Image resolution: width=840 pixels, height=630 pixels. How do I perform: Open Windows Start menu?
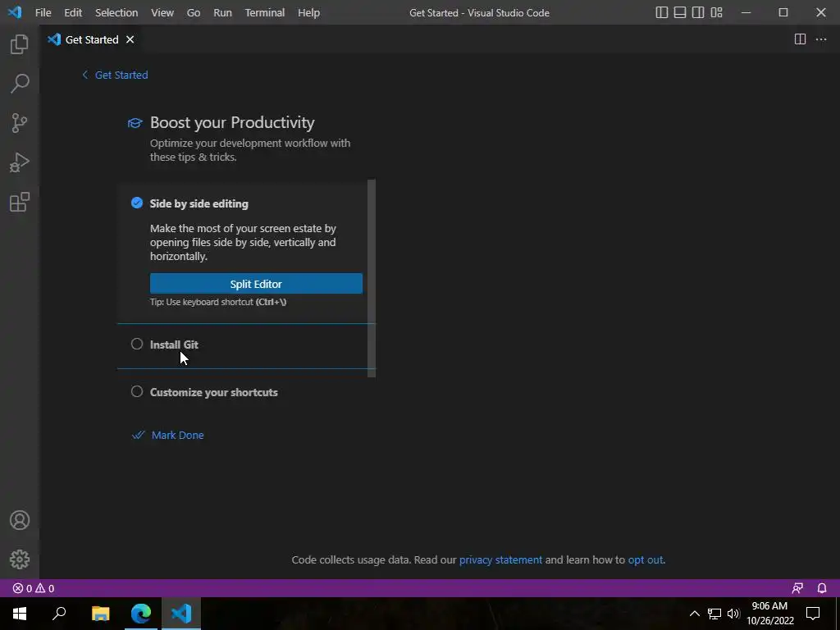click(20, 614)
